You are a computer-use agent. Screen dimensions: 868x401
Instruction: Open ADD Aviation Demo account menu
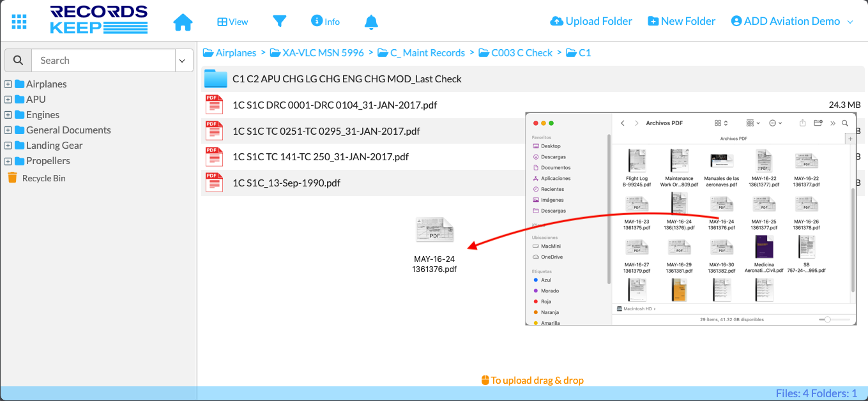(x=792, y=21)
